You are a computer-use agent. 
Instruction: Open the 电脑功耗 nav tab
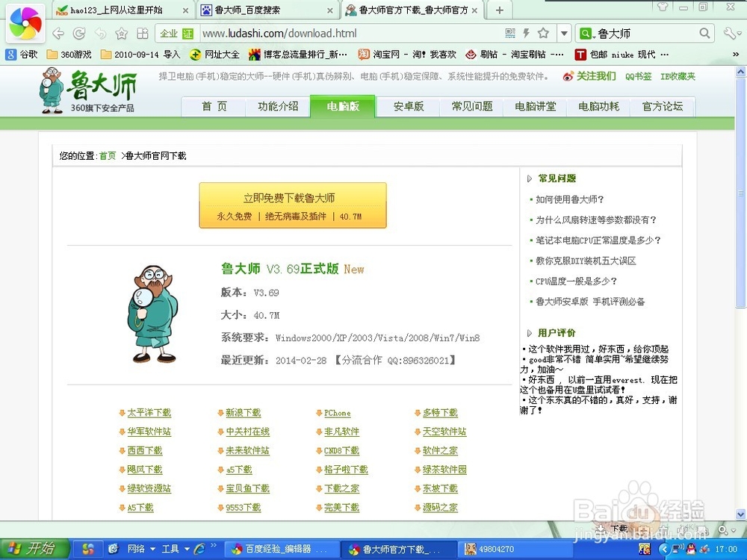pos(598,106)
